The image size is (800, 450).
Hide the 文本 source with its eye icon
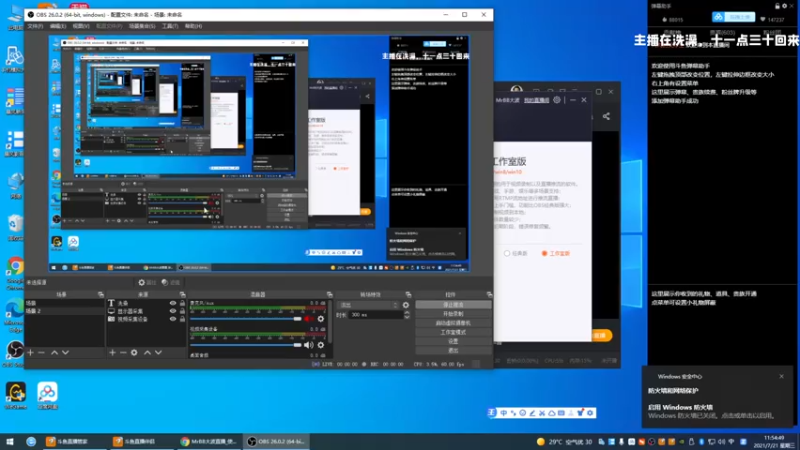[x=173, y=303]
